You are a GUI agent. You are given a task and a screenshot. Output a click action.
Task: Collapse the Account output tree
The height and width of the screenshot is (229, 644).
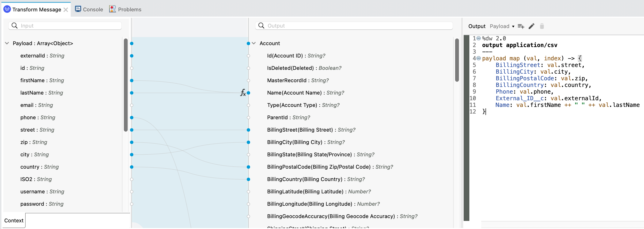click(x=254, y=43)
